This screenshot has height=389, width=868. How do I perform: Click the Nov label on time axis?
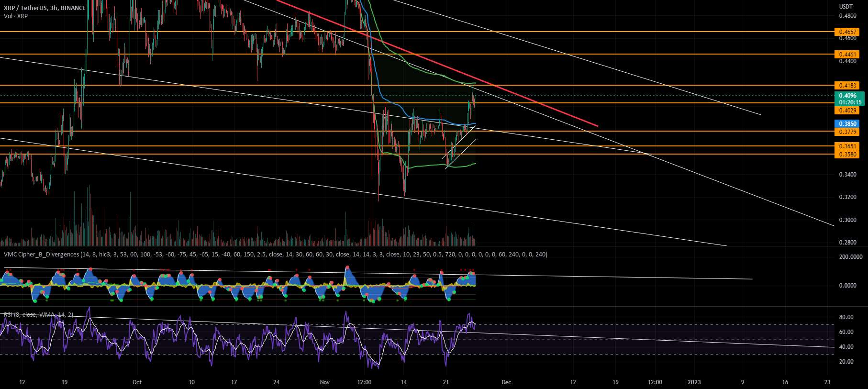pos(325,382)
